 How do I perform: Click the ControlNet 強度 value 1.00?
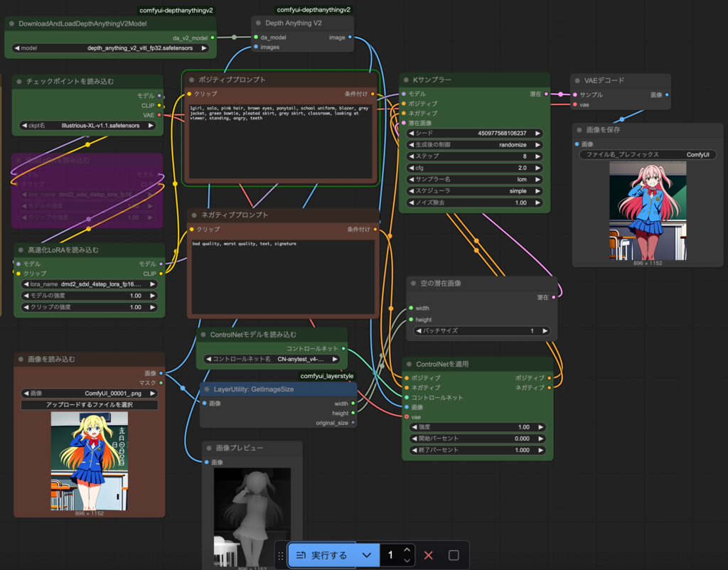coord(524,427)
